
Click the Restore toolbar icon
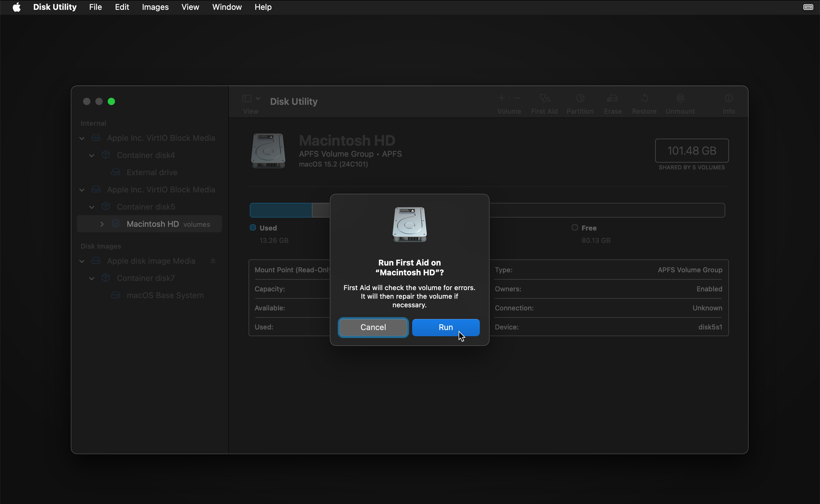coord(644,98)
